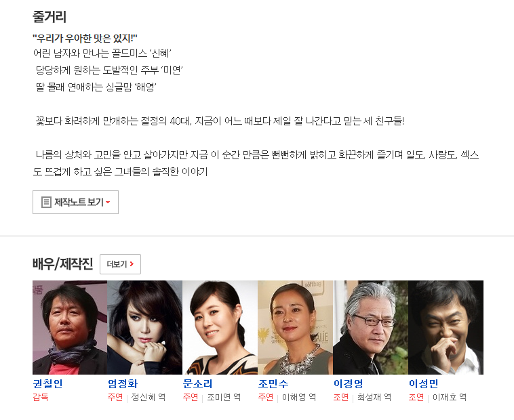Click the 조민수 name link

(x=273, y=383)
